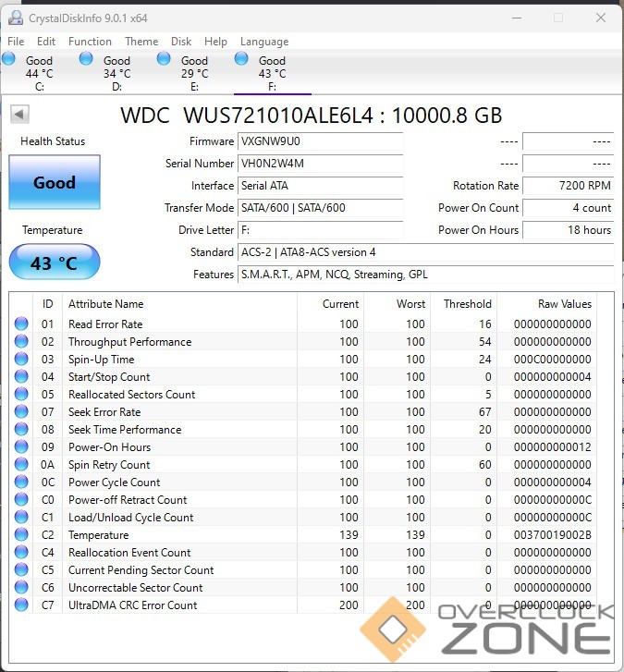
Task: Click the Raw Values column header
Action: [547, 304]
